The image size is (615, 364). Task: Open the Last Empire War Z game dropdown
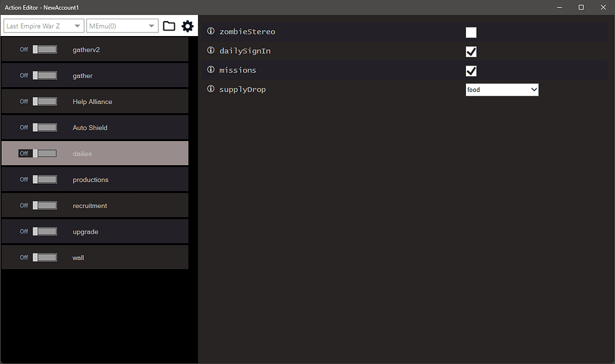(x=42, y=26)
